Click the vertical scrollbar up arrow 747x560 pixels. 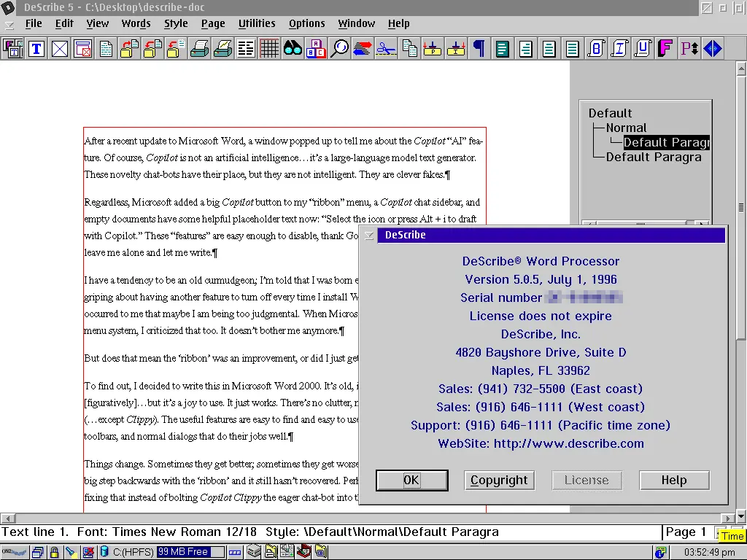[741, 69]
